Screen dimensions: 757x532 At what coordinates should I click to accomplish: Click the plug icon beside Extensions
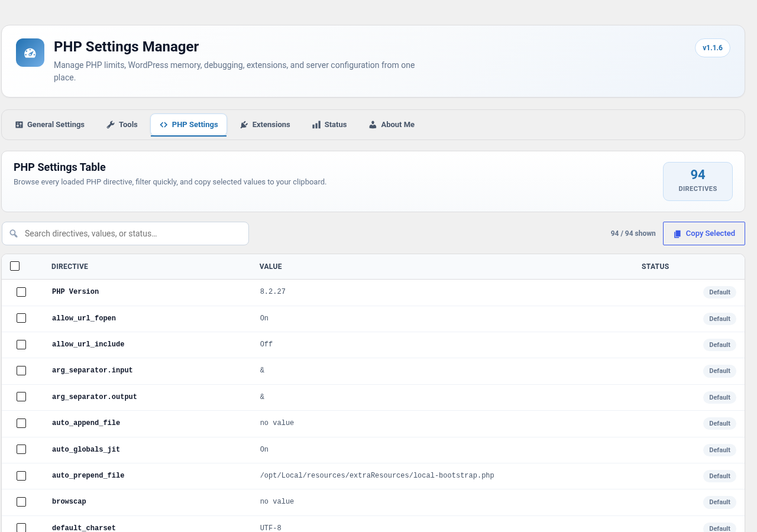click(244, 125)
